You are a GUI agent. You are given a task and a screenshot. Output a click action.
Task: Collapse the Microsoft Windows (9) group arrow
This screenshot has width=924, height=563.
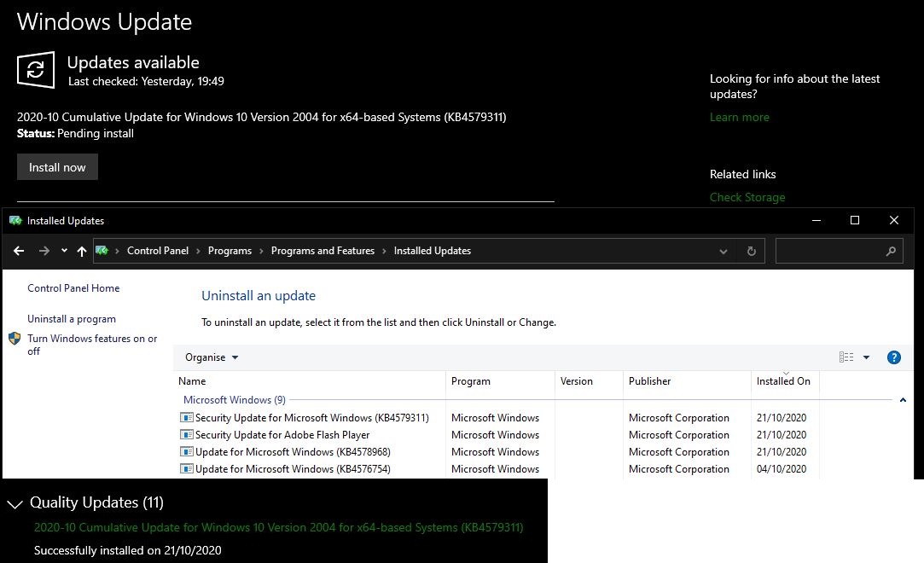click(x=903, y=400)
